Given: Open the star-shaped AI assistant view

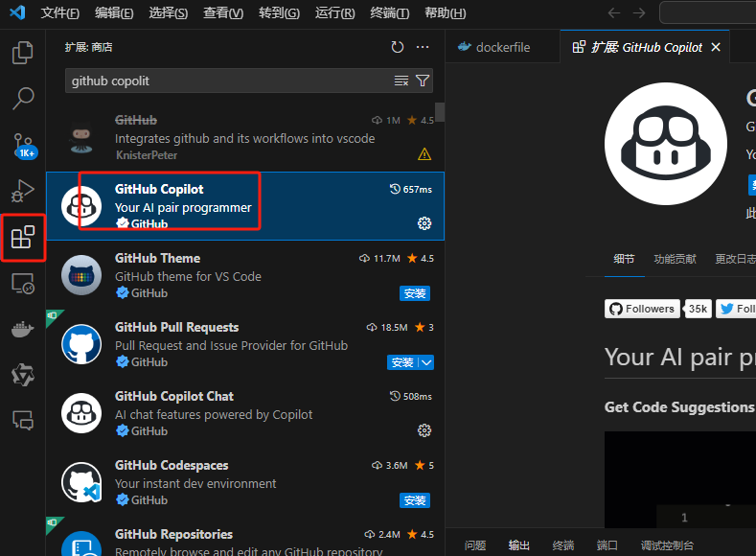Looking at the screenshot, I should click(x=23, y=375).
